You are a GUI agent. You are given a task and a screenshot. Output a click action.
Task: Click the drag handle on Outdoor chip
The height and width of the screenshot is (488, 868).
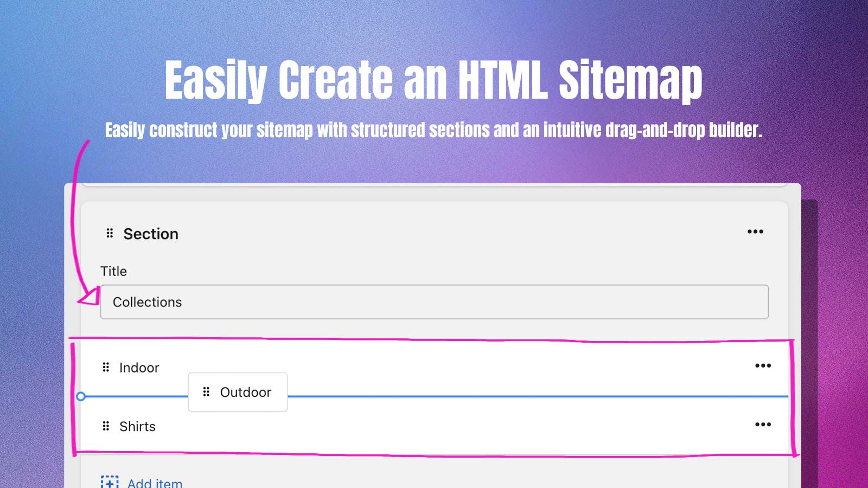[x=206, y=391]
